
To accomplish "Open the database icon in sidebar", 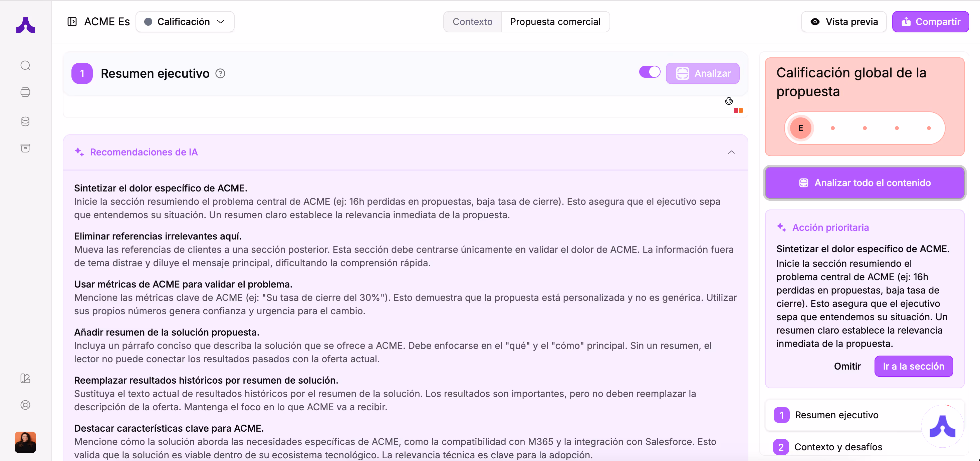I will tap(25, 121).
